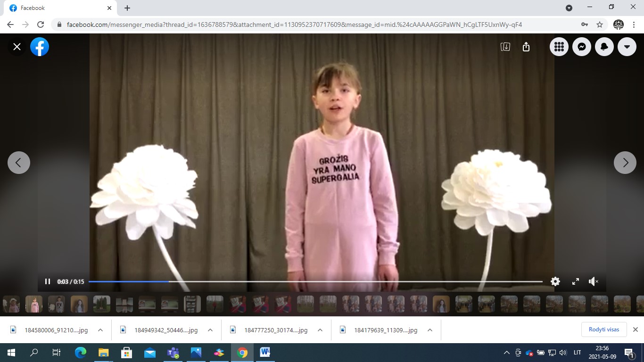The width and height of the screenshot is (644, 362).
Task: Bookmark this page with the star
Action: click(600, 25)
